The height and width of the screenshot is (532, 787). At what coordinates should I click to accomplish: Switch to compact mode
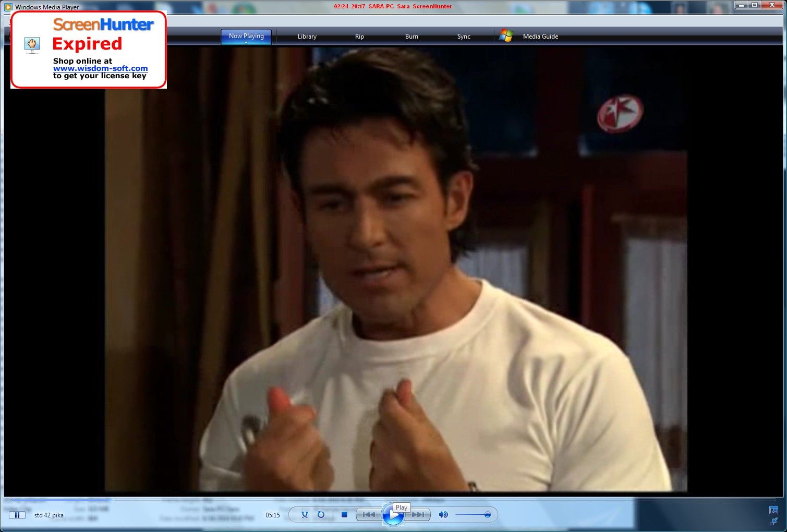pyautogui.click(x=773, y=521)
